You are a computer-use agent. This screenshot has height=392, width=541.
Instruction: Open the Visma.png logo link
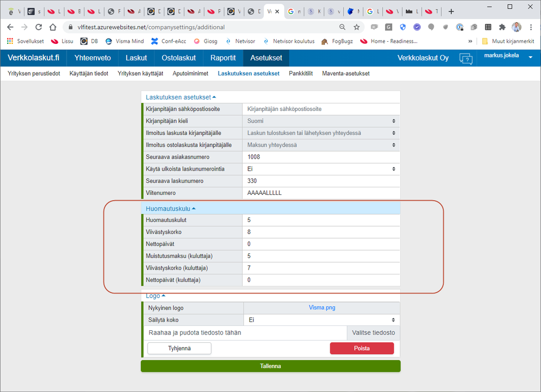click(x=322, y=308)
